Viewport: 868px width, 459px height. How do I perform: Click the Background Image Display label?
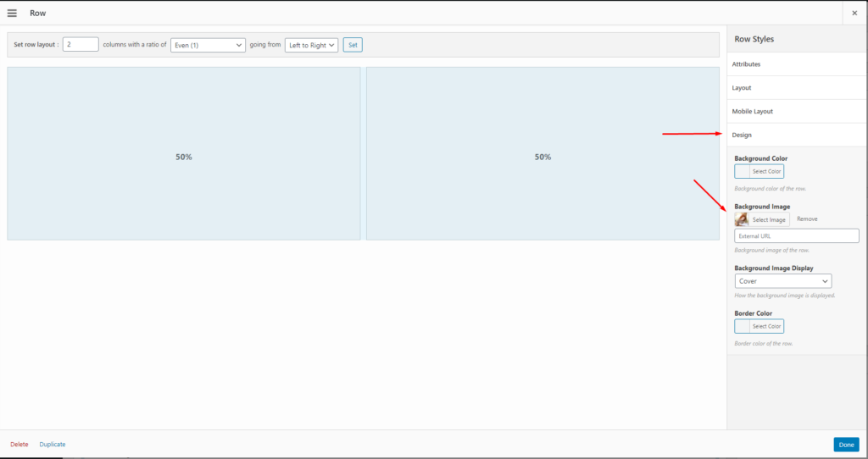(774, 268)
